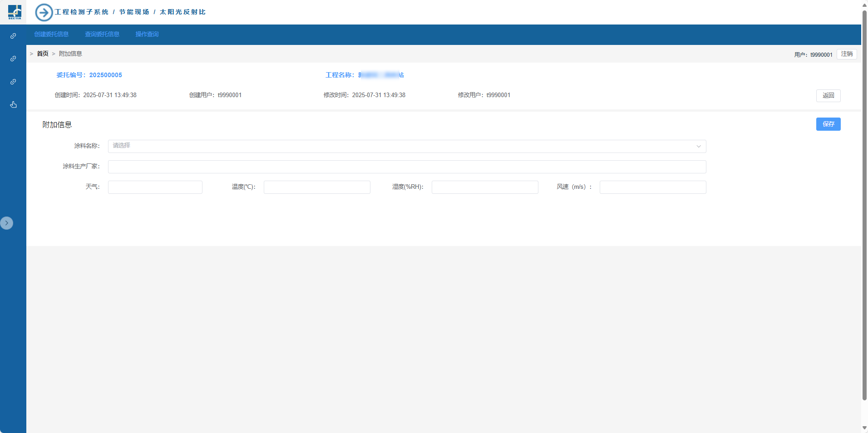Log out using the 注销 button
This screenshot has height=433, width=868.
point(847,54)
